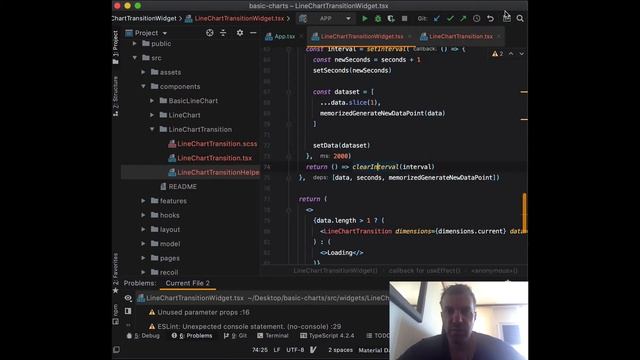Open the 6: Problems tool window
This screenshot has height=360, width=640.
(192, 336)
